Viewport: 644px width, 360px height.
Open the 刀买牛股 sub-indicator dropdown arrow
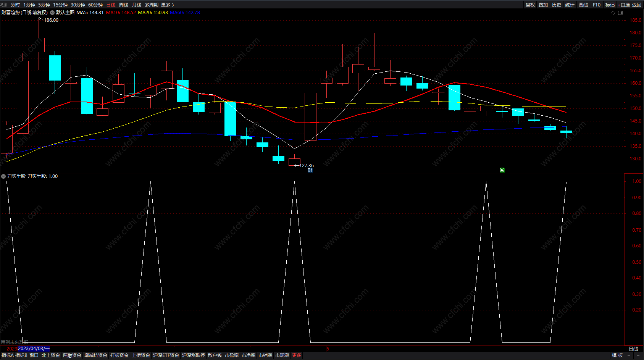point(3,176)
